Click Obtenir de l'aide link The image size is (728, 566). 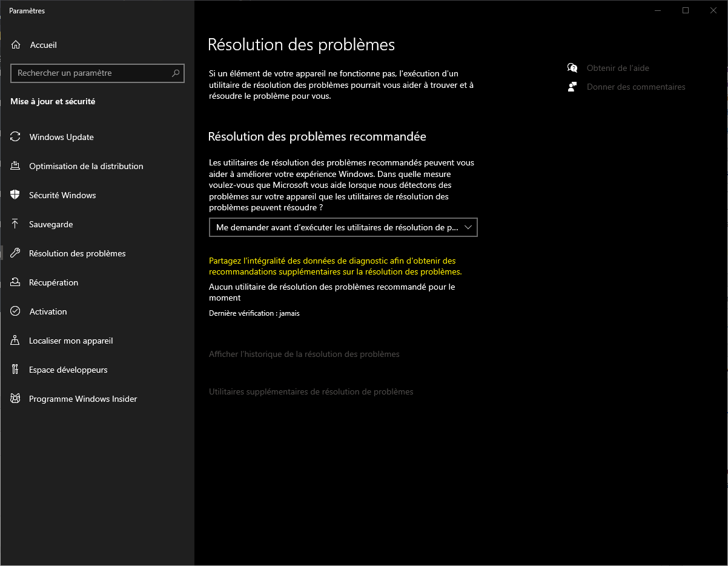click(617, 68)
